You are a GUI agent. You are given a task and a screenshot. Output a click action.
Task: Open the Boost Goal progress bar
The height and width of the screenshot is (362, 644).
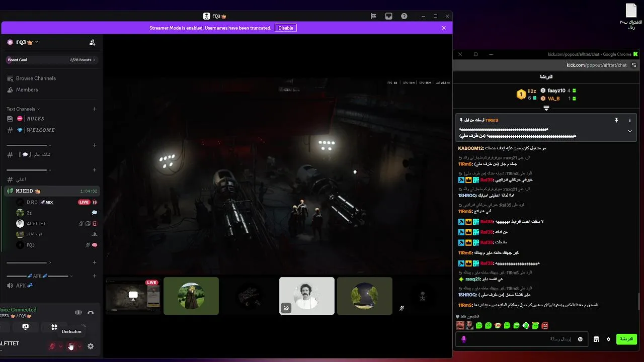pos(51,60)
